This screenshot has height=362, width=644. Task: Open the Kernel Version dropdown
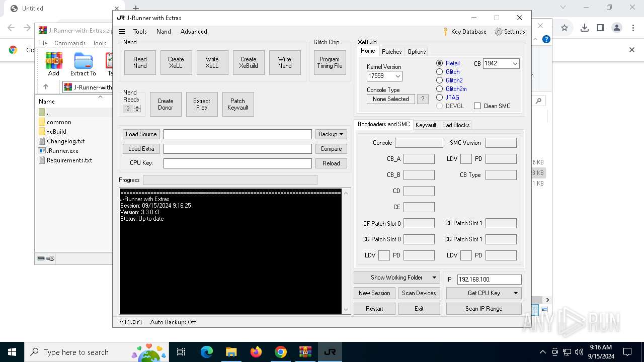(397, 76)
